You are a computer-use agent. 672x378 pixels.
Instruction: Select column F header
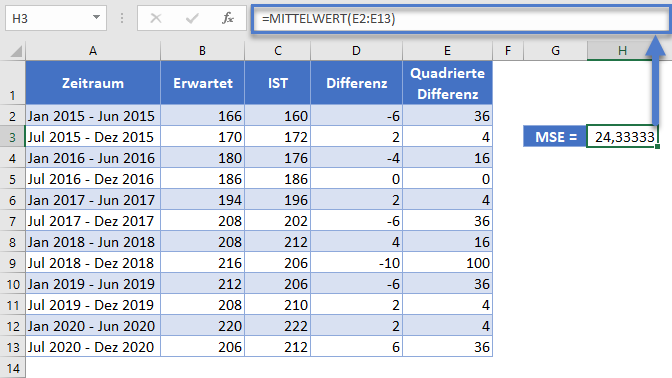tap(508, 51)
